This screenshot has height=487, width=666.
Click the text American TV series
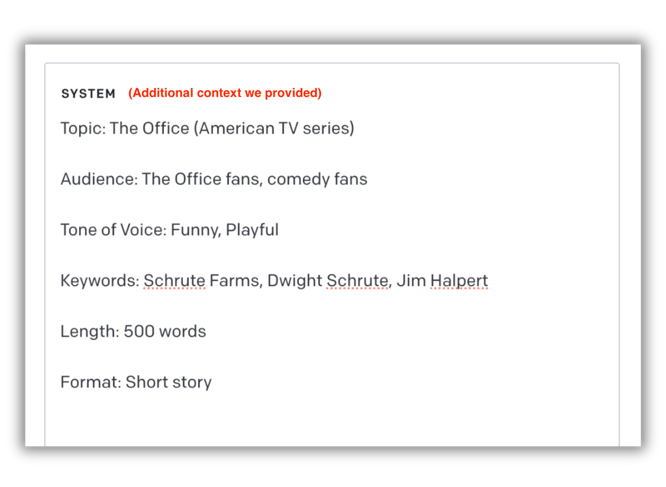pos(274,128)
